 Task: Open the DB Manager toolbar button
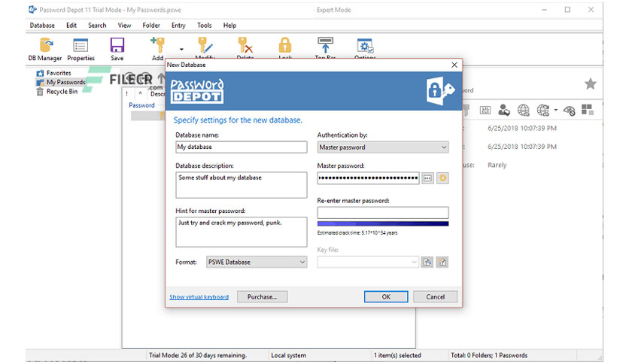pyautogui.click(x=45, y=50)
